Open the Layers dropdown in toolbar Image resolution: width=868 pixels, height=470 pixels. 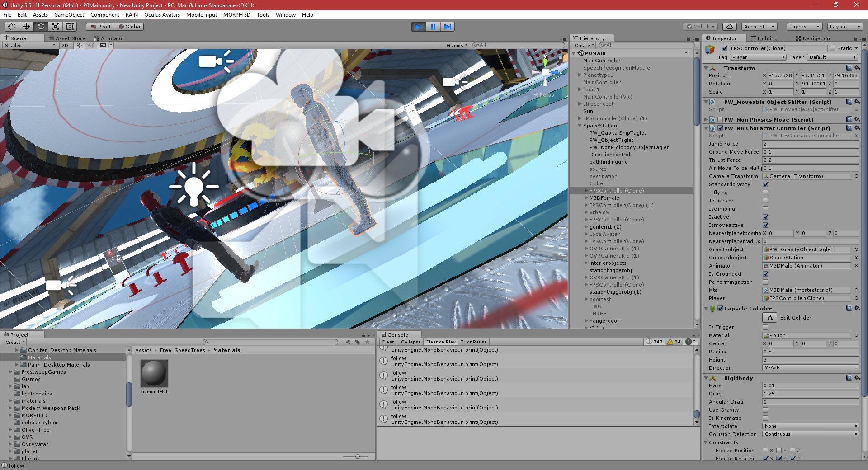pyautogui.click(x=804, y=27)
